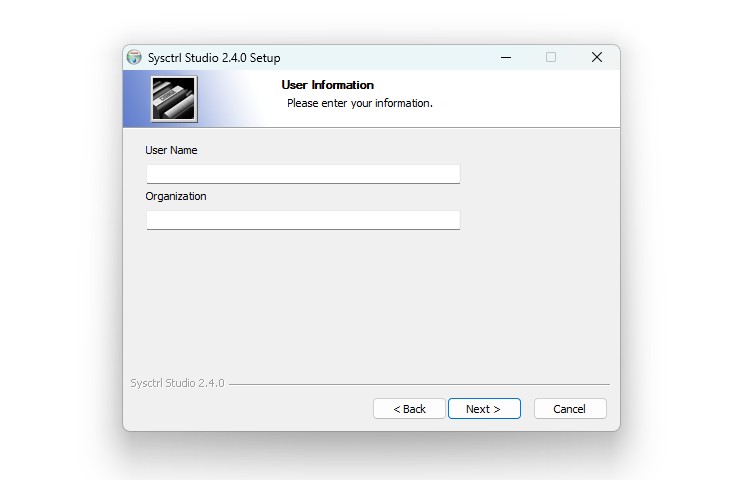Minimize the setup window
Image resolution: width=734 pixels, height=480 pixels.
(506, 57)
